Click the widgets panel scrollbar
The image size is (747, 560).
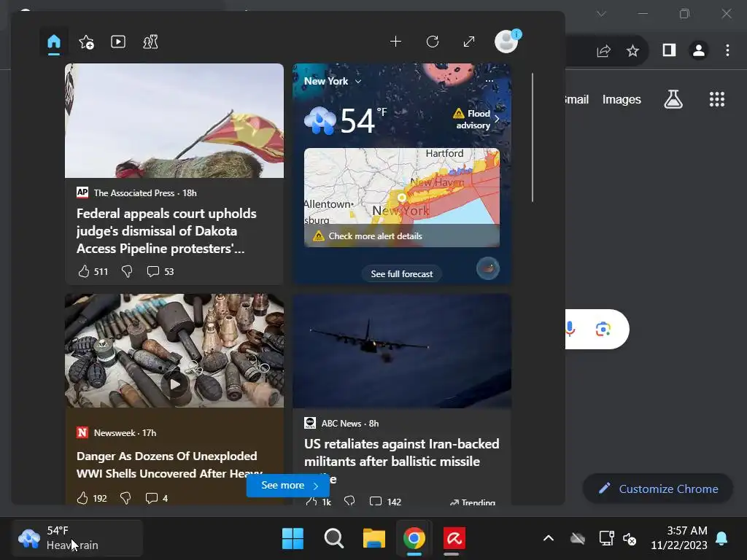532,137
